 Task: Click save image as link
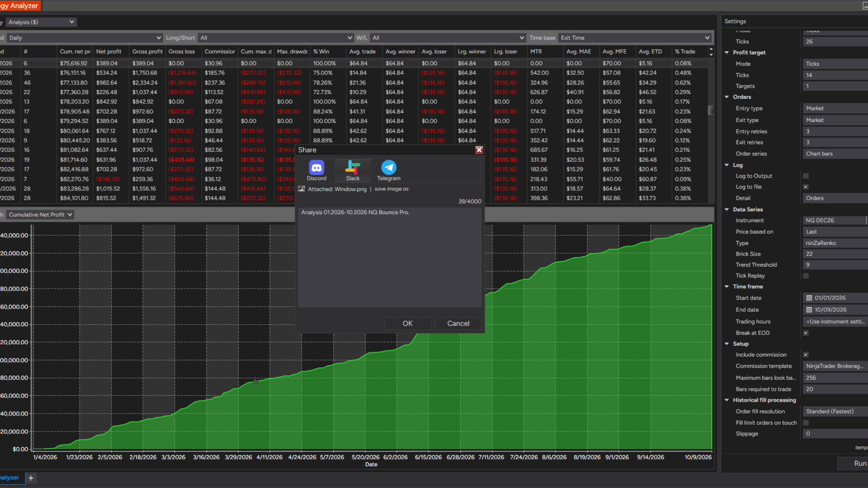(x=391, y=189)
